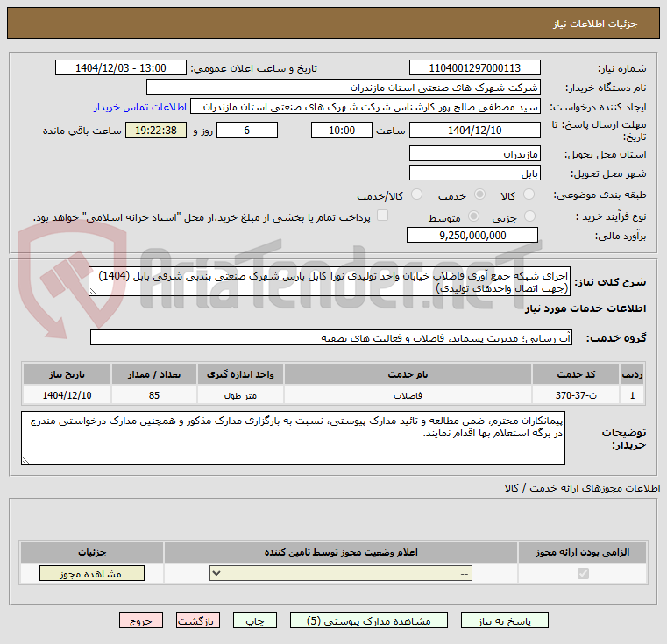Screen dimensions: 667x644
Task: Click the پاسخ به نیاز button
Action: pyautogui.click(x=505, y=620)
